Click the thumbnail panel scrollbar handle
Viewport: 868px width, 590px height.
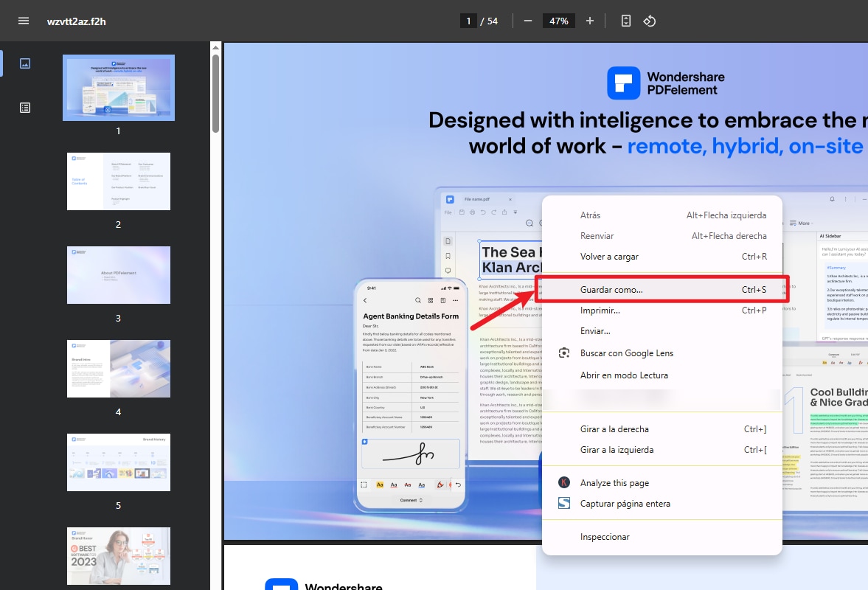click(215, 93)
